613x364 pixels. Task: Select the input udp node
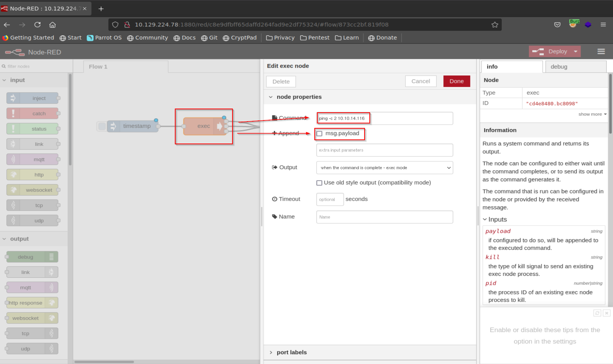32,220
